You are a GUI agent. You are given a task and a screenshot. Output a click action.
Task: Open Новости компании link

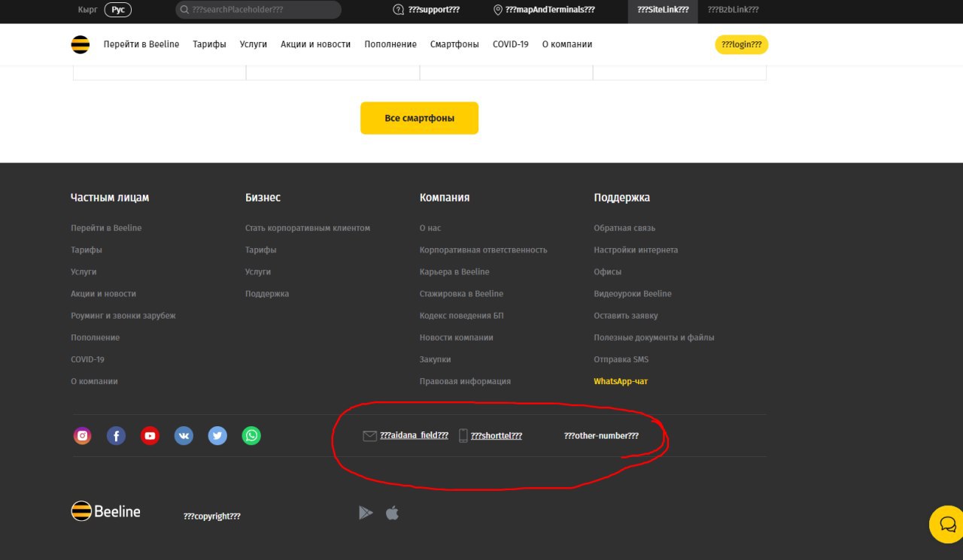(x=457, y=338)
